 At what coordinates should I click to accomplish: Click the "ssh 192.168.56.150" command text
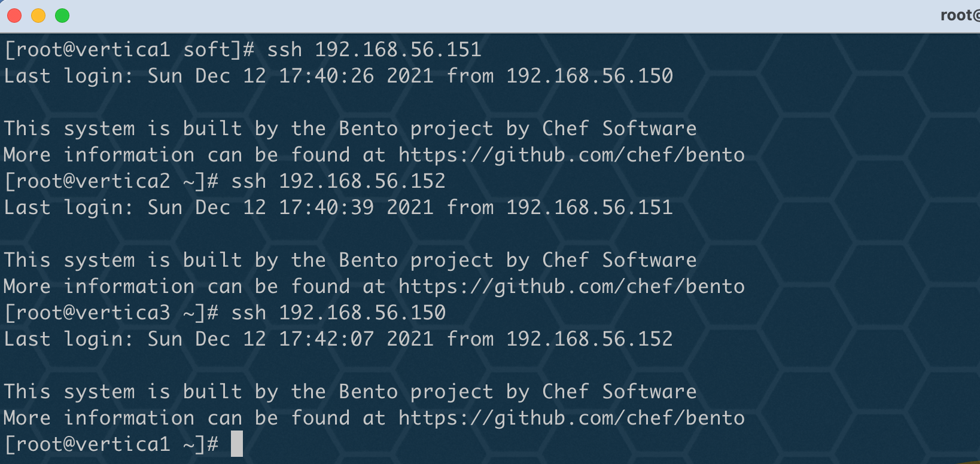pos(339,313)
